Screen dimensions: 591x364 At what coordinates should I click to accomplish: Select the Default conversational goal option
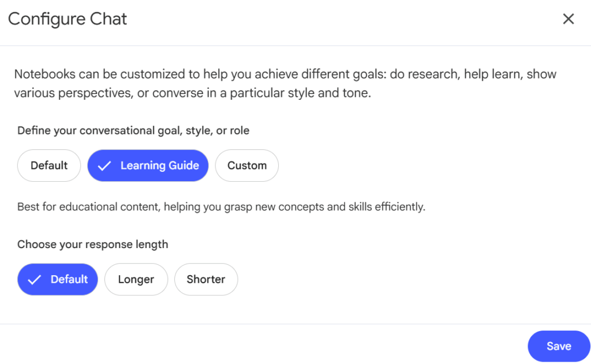coord(49,166)
